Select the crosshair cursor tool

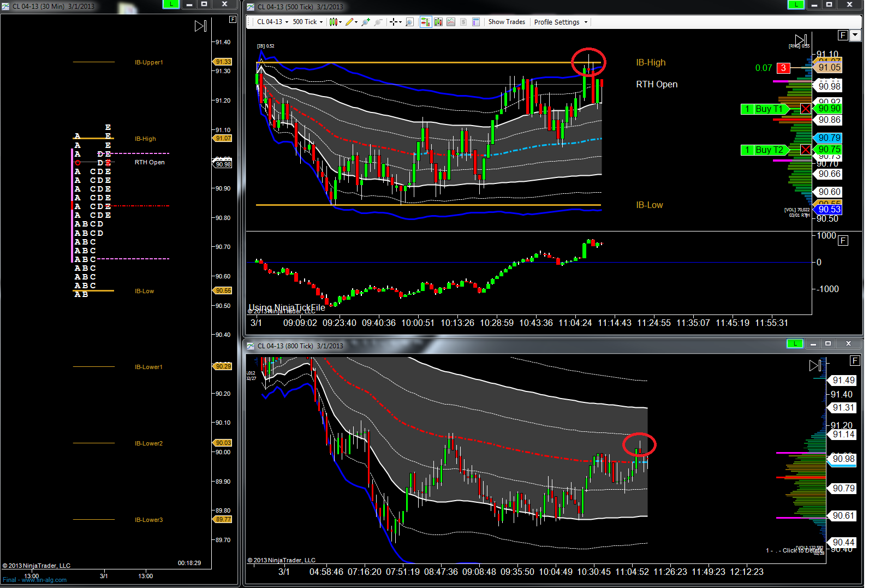tap(394, 22)
